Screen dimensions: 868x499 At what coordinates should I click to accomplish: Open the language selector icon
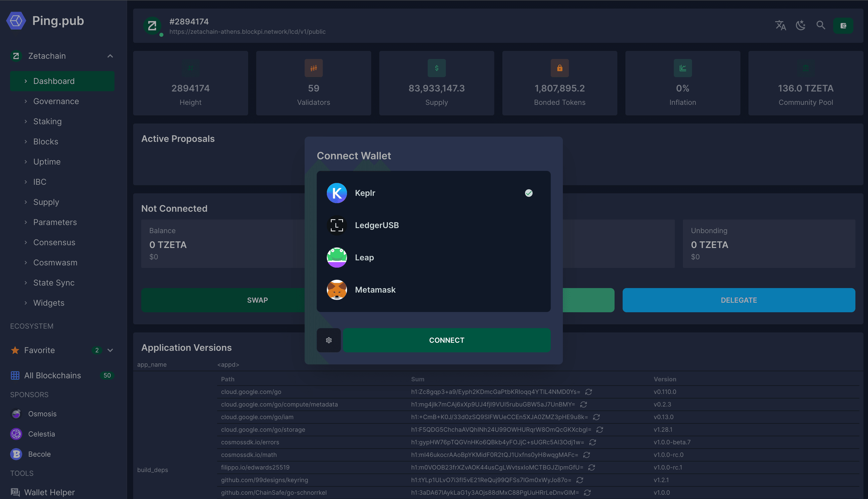(x=780, y=25)
